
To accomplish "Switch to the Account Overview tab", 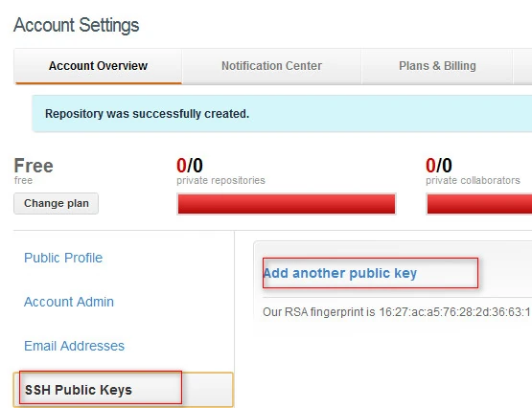I will [98, 66].
